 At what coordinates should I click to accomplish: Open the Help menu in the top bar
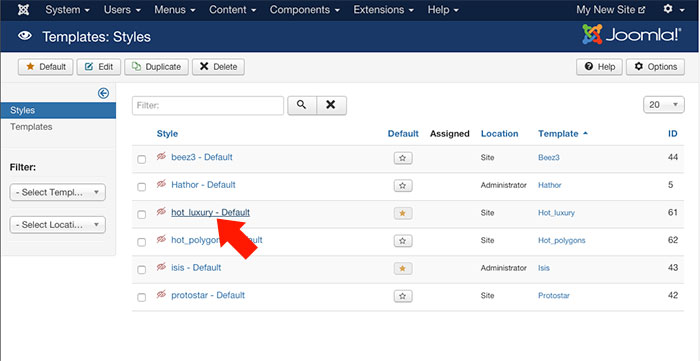[x=443, y=9]
